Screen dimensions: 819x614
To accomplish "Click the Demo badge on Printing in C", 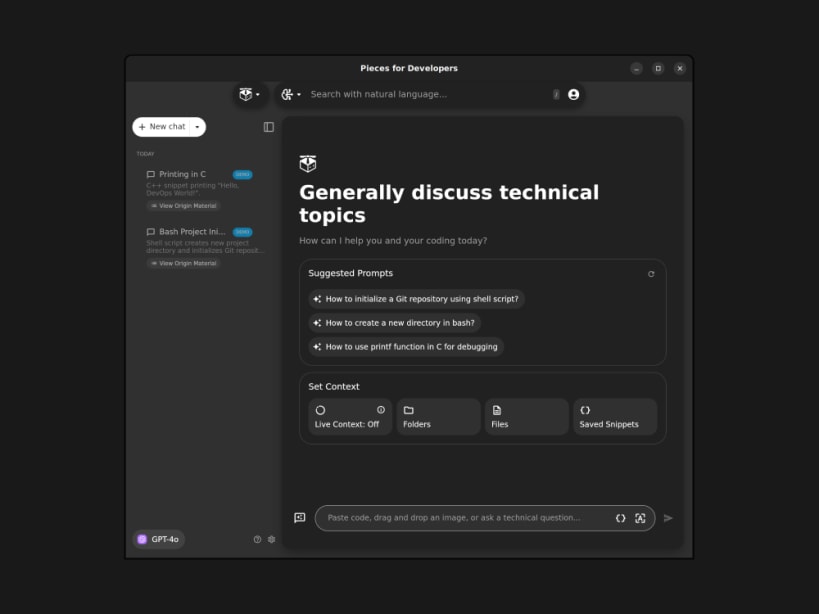I will pos(242,174).
